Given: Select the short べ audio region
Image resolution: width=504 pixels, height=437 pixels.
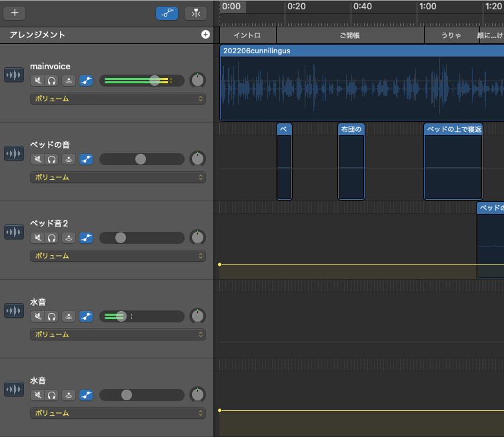Looking at the screenshot, I should click(x=284, y=161).
